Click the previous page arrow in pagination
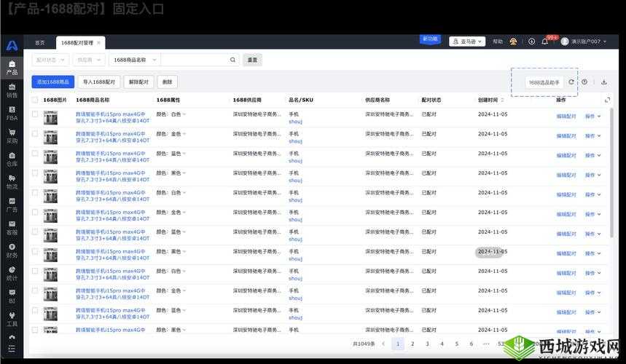 point(383,344)
